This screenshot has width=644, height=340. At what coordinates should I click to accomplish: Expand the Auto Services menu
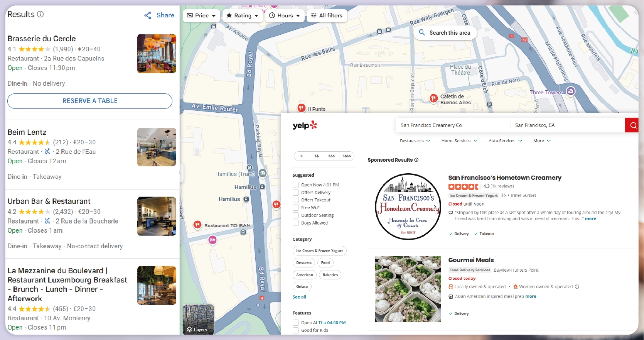click(505, 140)
